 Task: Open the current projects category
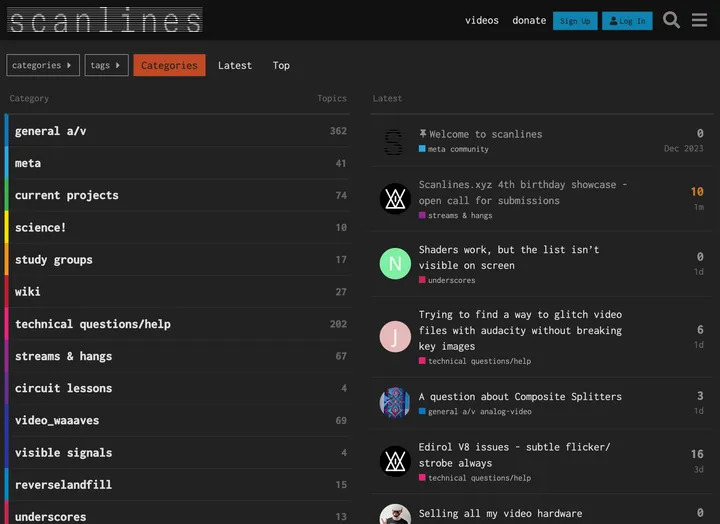pos(67,196)
